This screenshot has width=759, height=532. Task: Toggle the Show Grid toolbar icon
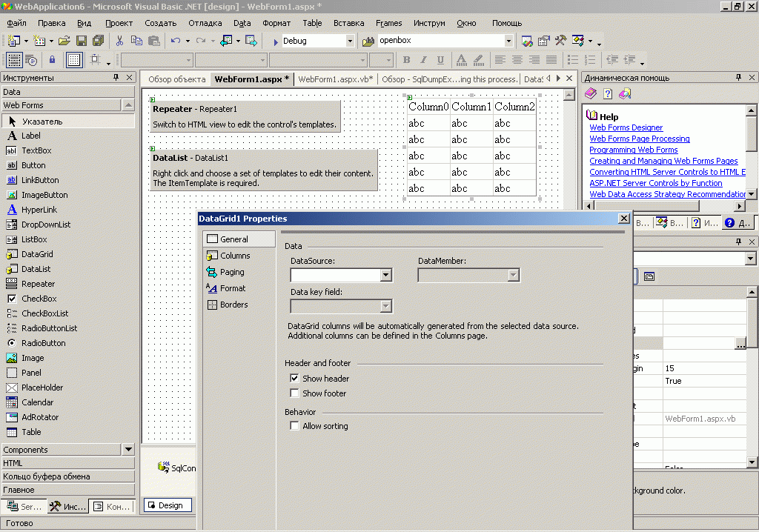coord(74,60)
